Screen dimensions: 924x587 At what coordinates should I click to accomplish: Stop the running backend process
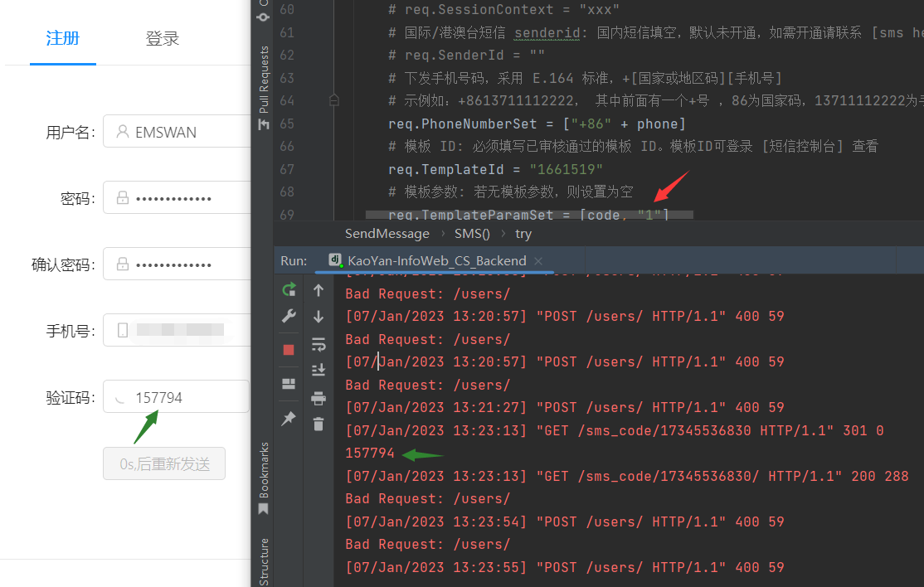tap(288, 349)
